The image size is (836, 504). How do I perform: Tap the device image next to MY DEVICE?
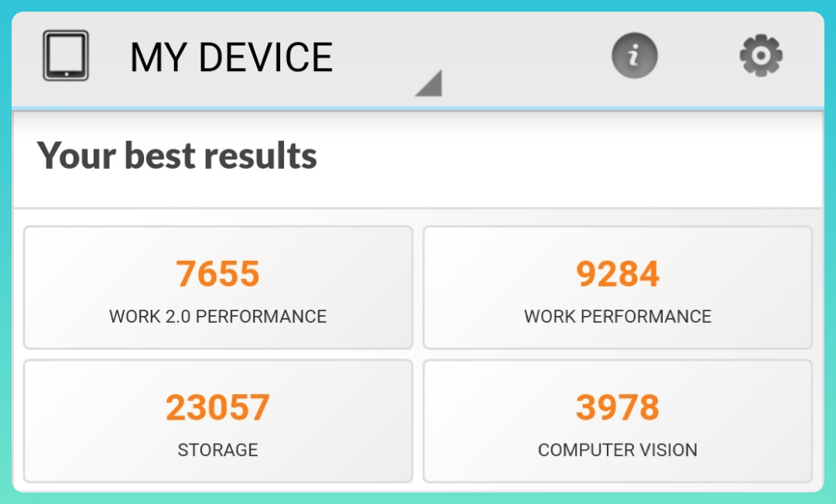pos(65,54)
